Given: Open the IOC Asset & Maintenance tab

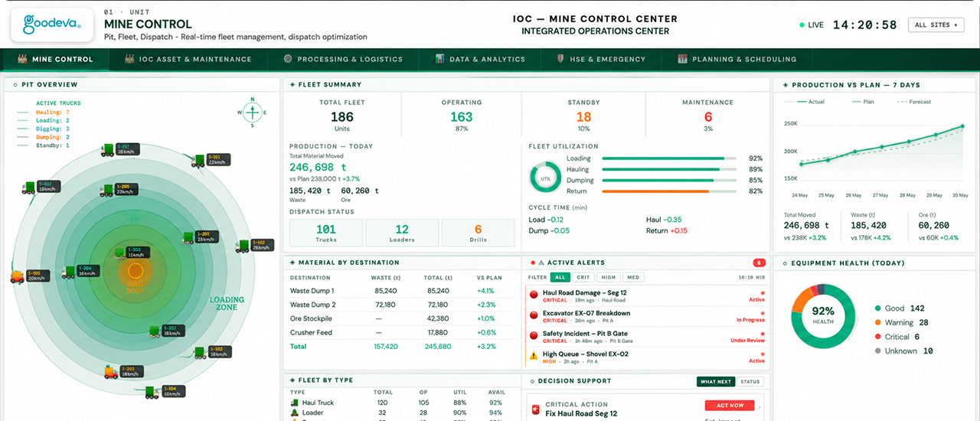Looking at the screenshot, I should tap(188, 59).
